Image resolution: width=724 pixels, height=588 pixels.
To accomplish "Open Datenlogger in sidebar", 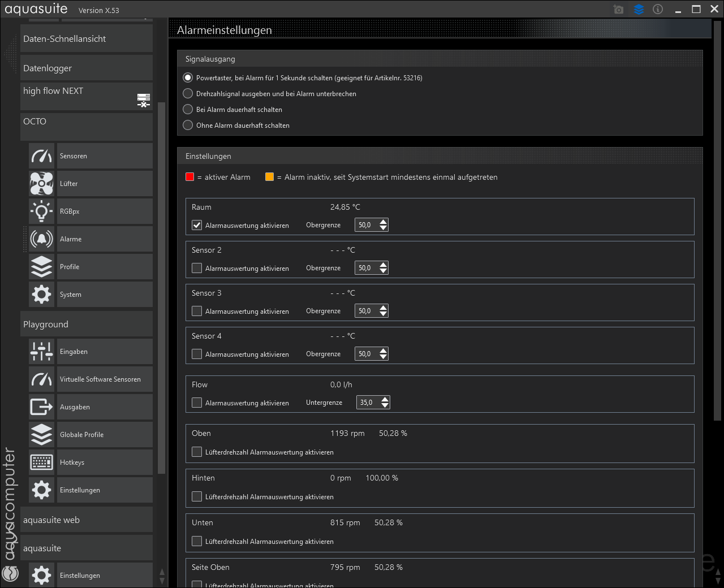I will pyautogui.click(x=87, y=68).
